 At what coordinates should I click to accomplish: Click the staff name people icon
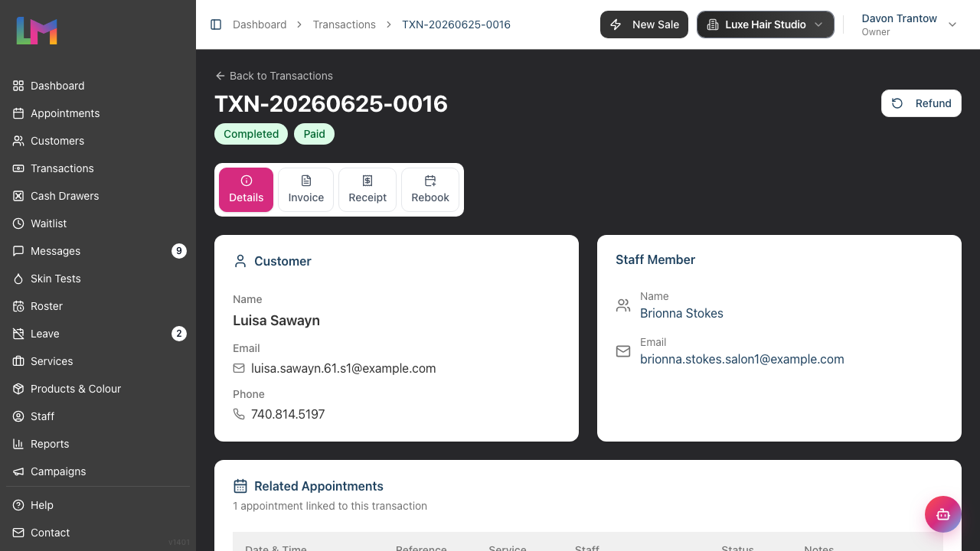pos(623,305)
